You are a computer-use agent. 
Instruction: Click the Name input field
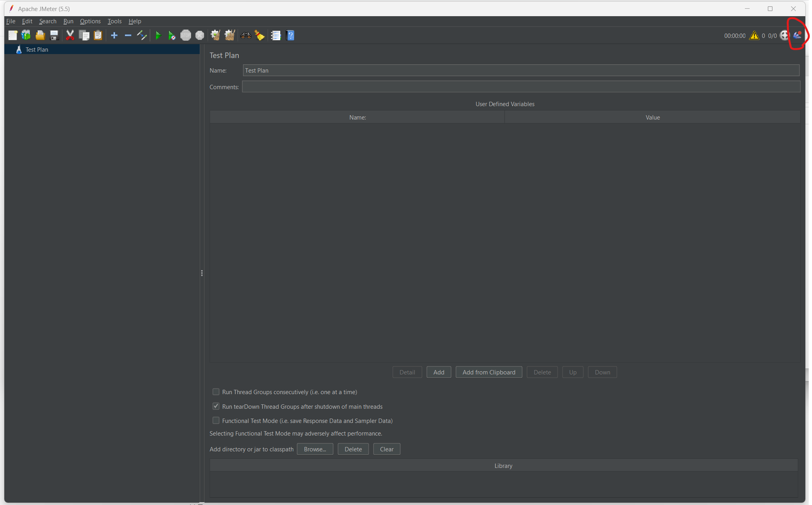521,70
